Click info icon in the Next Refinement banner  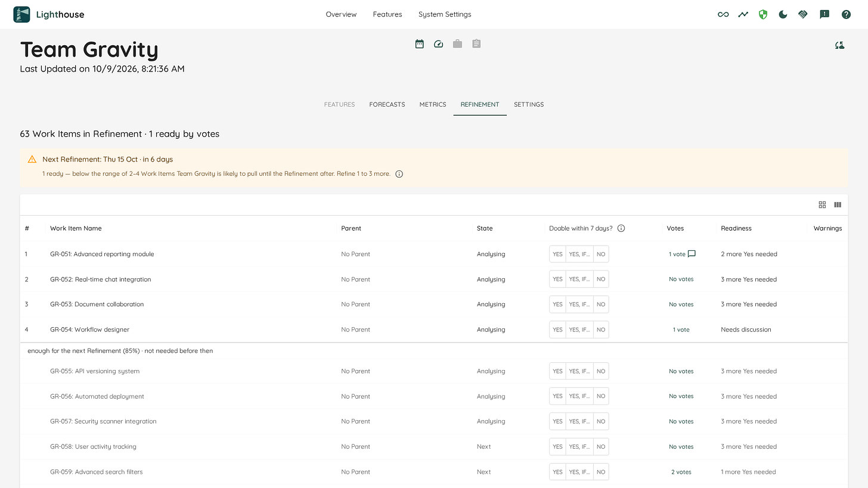pos(399,174)
